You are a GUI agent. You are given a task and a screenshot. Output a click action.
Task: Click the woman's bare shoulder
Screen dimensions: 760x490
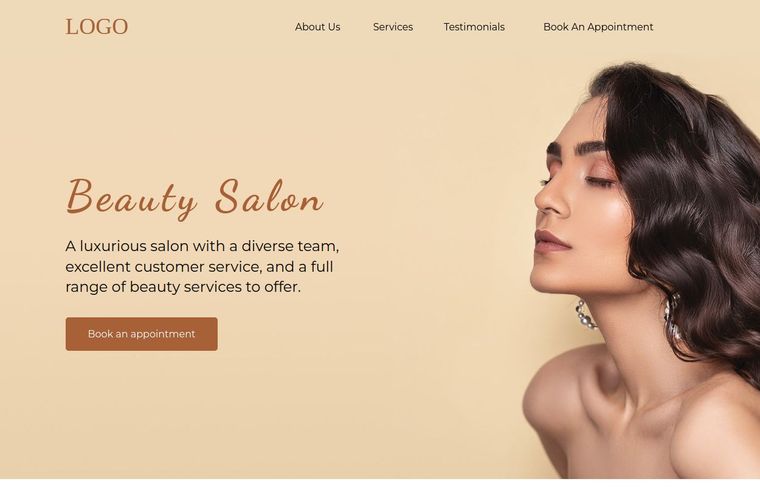[x=562, y=402]
